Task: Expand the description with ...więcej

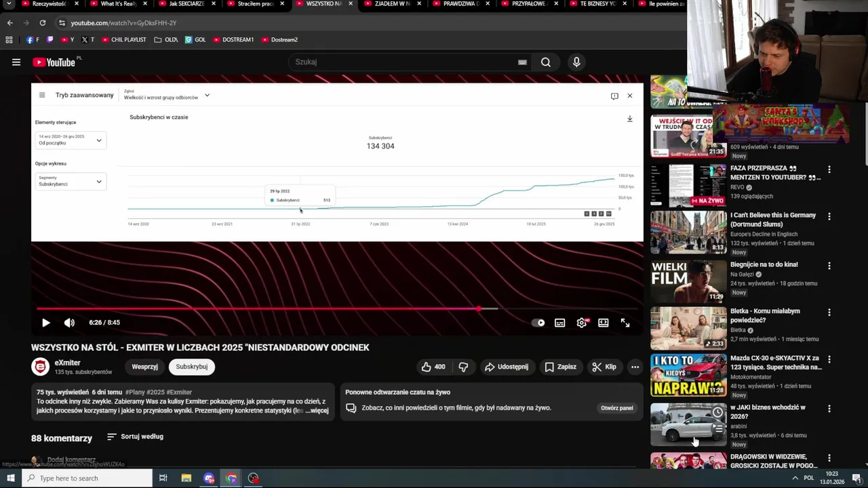Action: [x=317, y=410]
